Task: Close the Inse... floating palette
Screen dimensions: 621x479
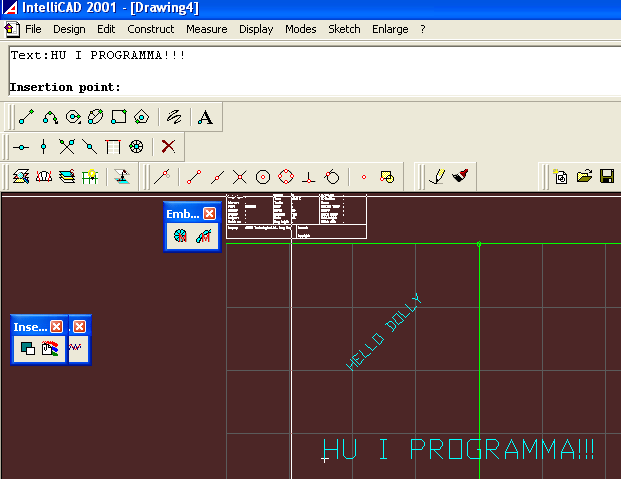Action: pyautogui.click(x=57, y=326)
